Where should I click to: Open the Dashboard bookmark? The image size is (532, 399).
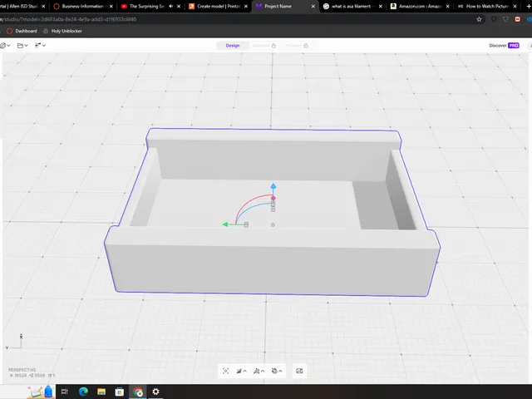tap(22, 31)
